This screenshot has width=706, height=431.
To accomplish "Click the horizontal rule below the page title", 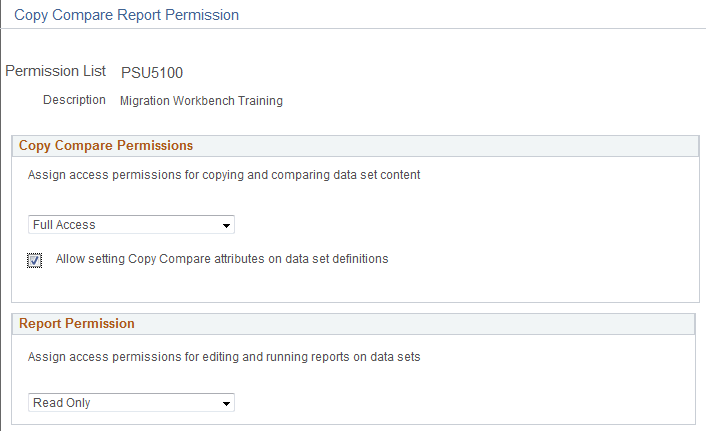I will click(353, 29).
